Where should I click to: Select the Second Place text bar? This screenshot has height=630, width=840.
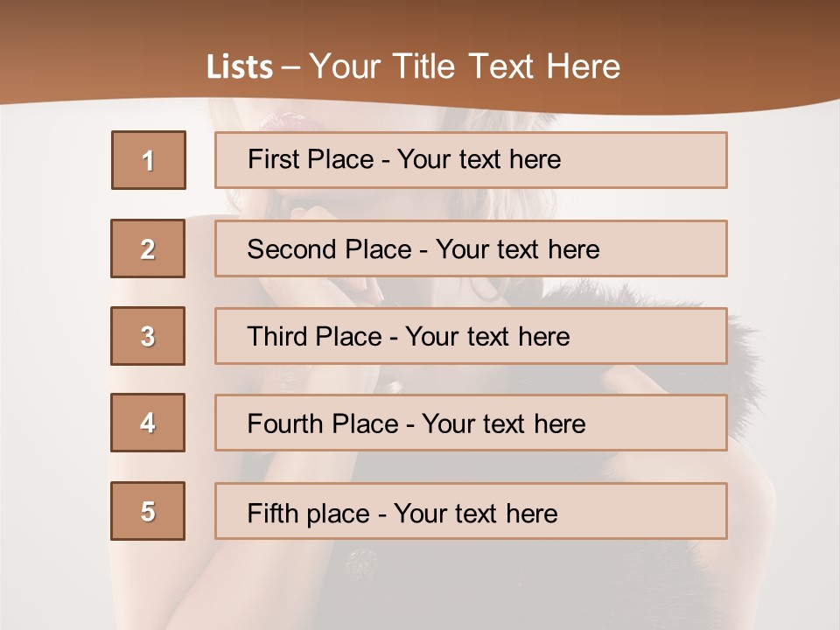point(471,248)
